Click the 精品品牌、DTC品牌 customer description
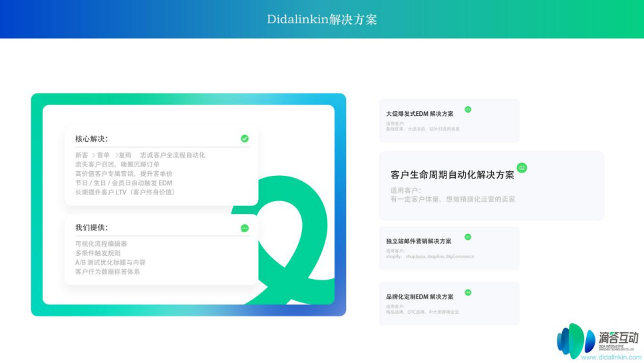The width and height of the screenshot is (644, 363). click(x=422, y=312)
